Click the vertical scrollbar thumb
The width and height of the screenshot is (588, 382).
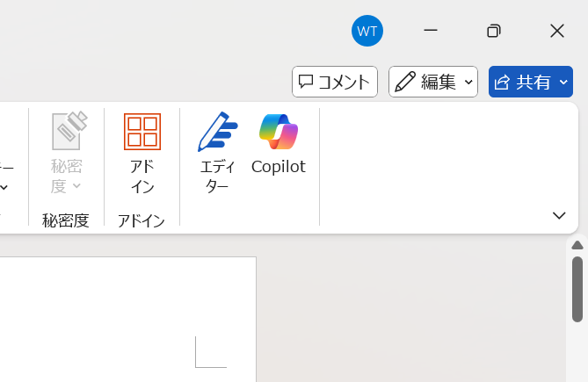click(x=577, y=289)
